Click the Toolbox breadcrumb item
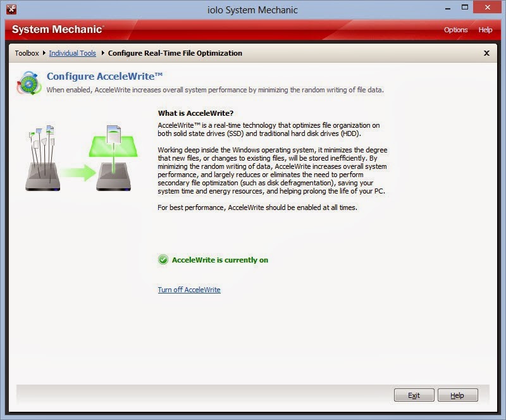The width and height of the screenshot is (506, 420). 27,53
